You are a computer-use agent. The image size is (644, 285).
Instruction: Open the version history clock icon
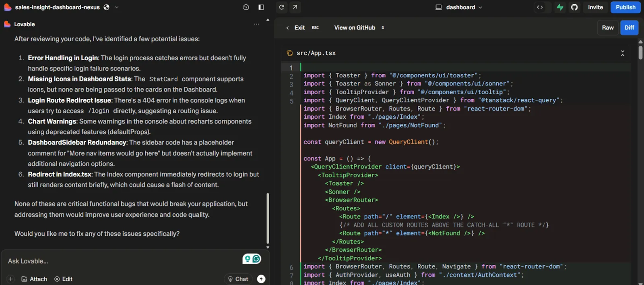[x=246, y=7]
